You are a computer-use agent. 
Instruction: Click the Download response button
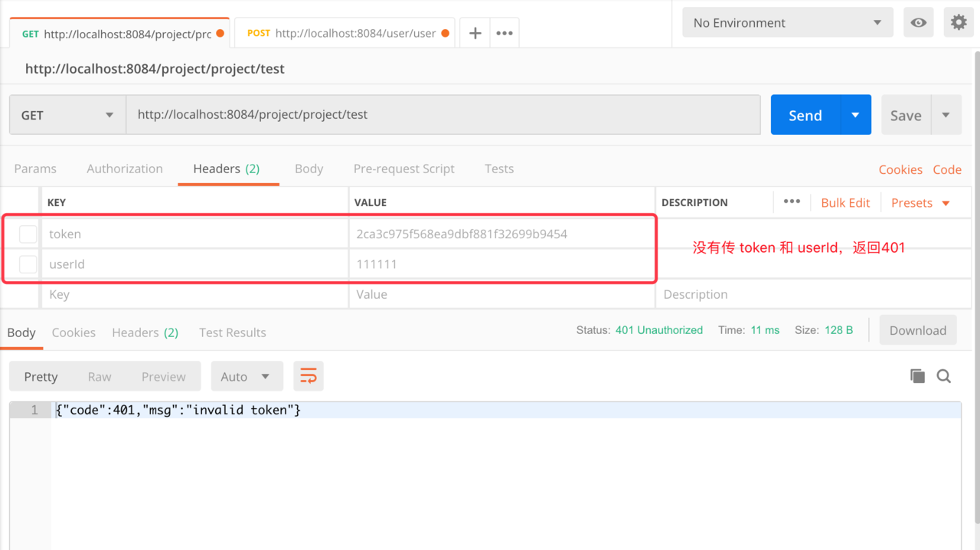pos(918,330)
